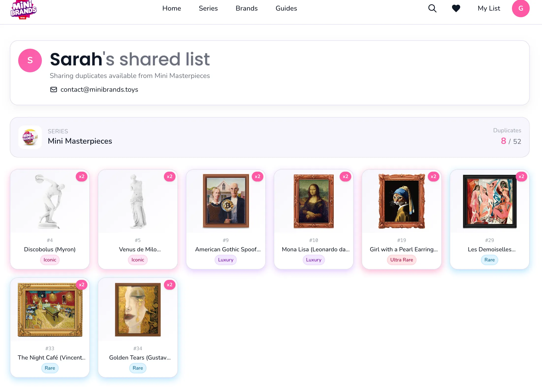The width and height of the screenshot is (542, 392).
Task: Open the Mona Lisa item title
Action: point(316,249)
